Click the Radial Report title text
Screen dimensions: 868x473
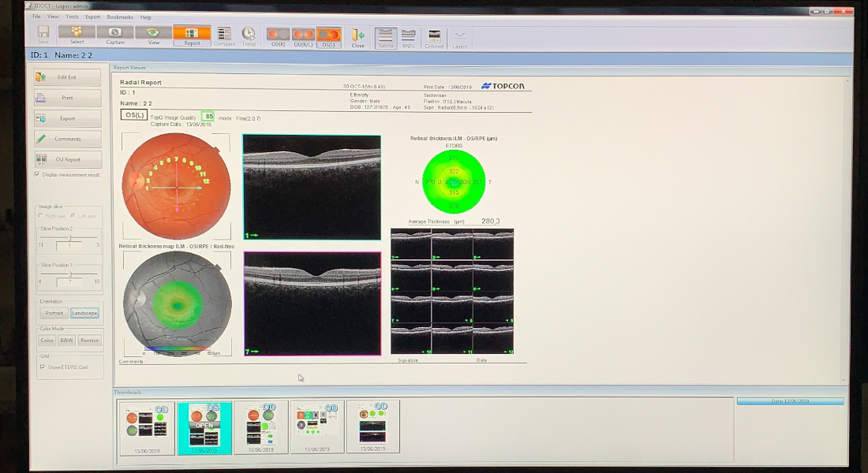[x=140, y=83]
